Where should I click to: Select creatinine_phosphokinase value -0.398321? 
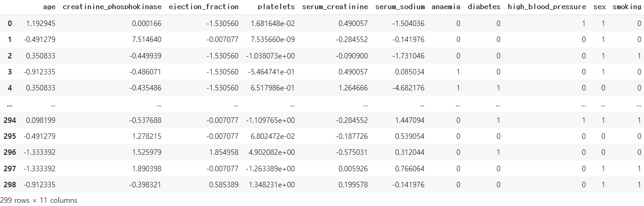[x=146, y=185]
